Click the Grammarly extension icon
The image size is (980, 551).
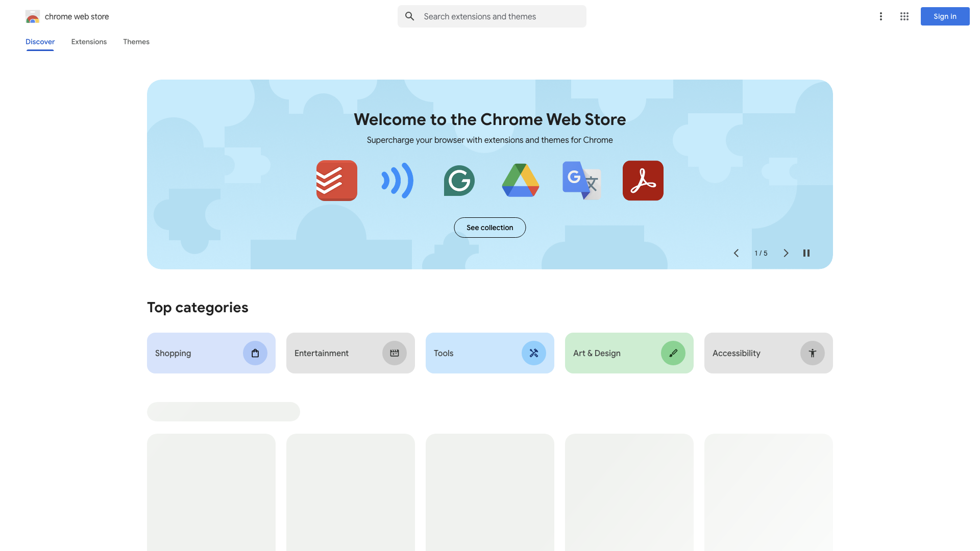coord(459,180)
